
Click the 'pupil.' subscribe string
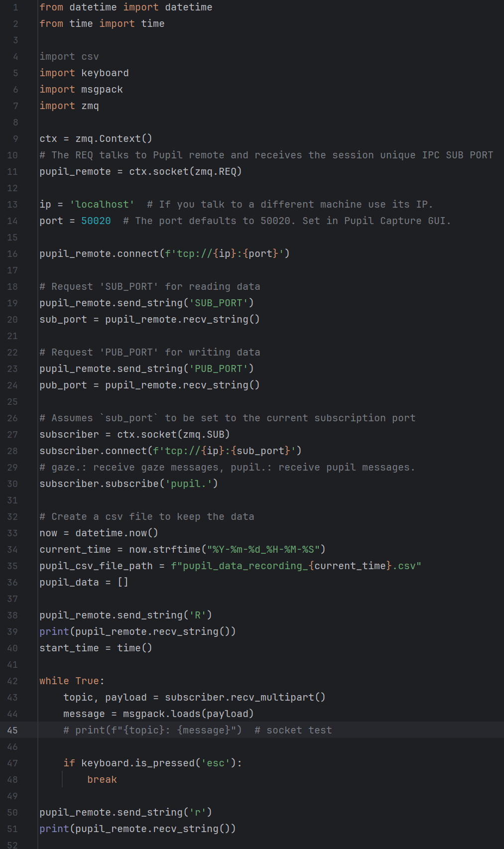click(x=189, y=484)
